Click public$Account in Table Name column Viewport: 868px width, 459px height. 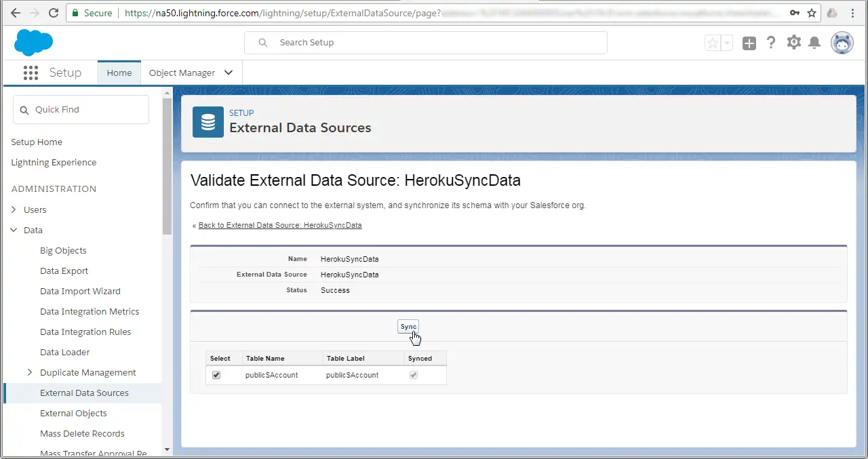click(271, 375)
